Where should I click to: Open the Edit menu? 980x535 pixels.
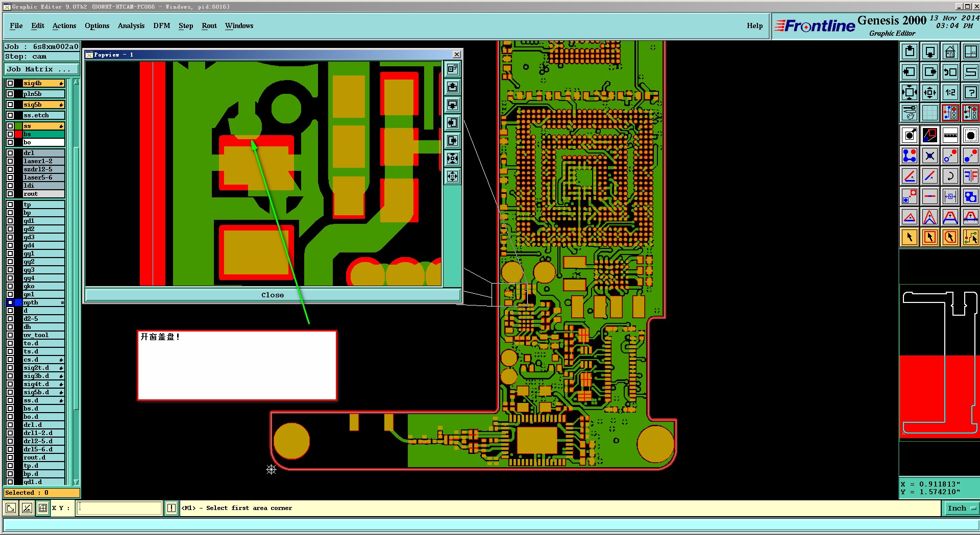38,26
